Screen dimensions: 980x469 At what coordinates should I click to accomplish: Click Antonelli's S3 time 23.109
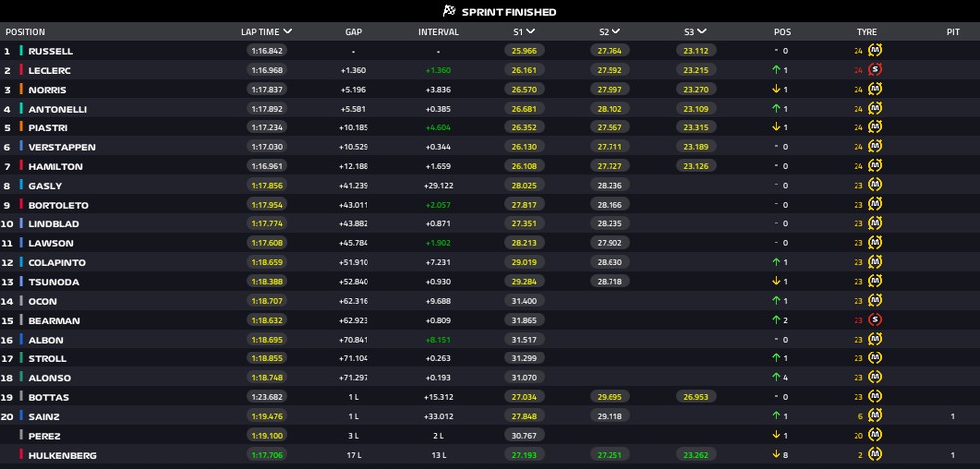(696, 109)
